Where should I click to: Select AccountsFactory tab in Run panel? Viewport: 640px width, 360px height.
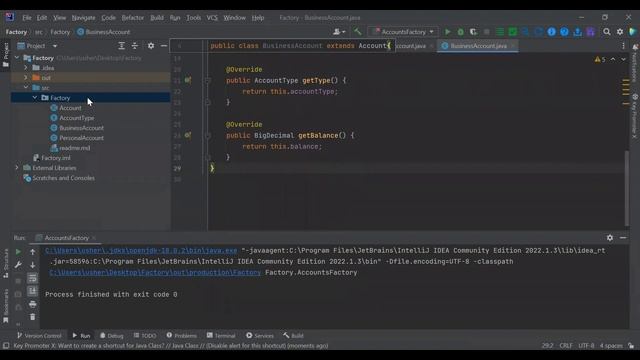pos(66,238)
